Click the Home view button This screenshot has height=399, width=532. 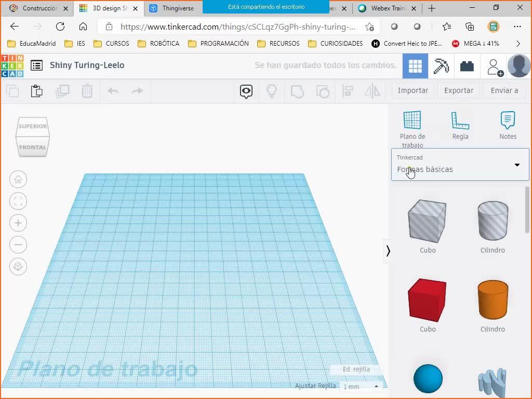point(18,179)
